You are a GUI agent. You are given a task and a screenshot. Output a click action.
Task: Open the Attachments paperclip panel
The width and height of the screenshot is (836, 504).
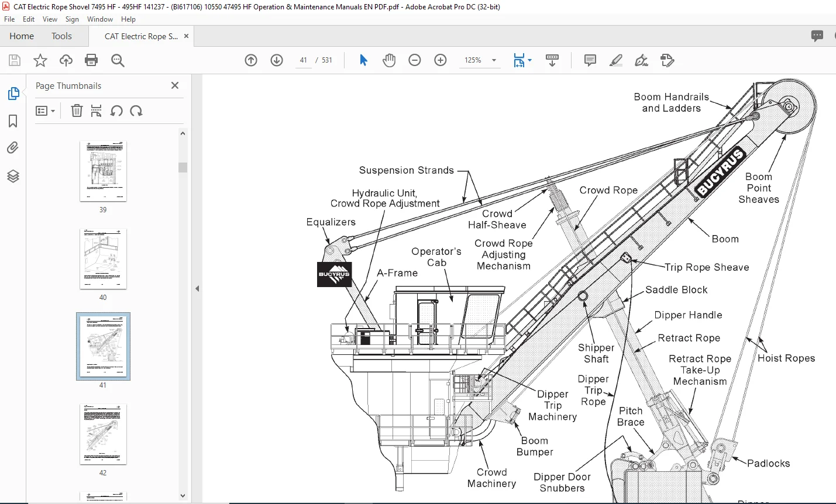pos(13,148)
